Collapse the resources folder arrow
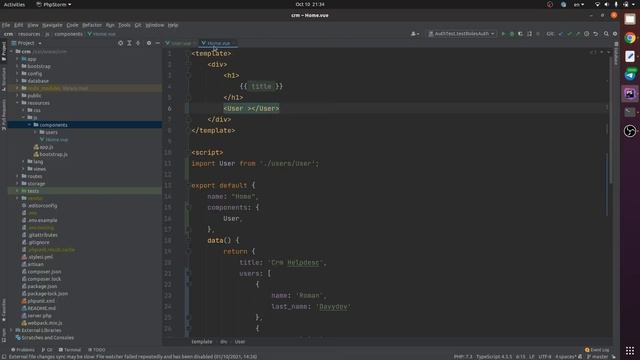The height and width of the screenshot is (360, 640). click(x=17, y=103)
